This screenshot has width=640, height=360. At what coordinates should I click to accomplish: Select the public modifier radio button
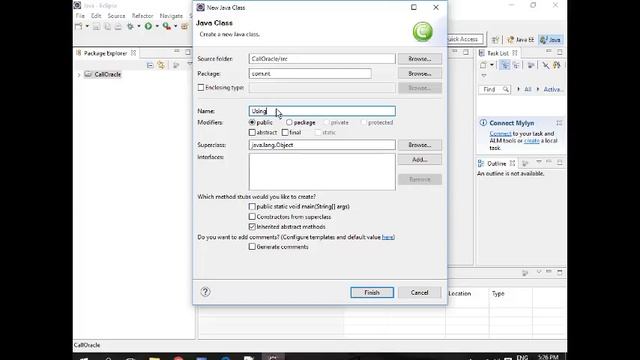252,122
